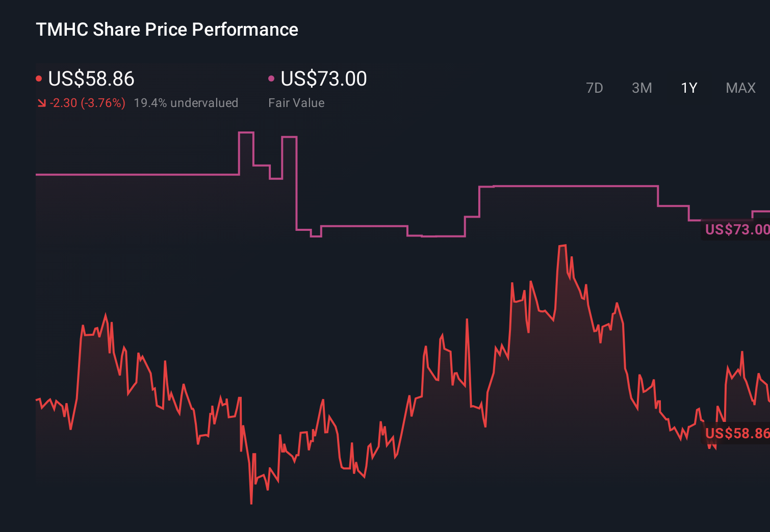The width and height of the screenshot is (770, 532).
Task: Click the lowest dip of the red price line
Action: [x=251, y=502]
